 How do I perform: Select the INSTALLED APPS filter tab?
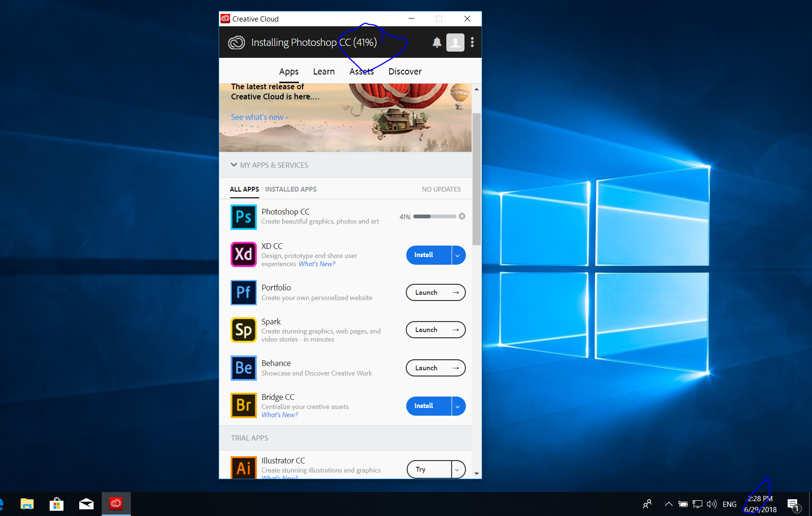pos(291,189)
